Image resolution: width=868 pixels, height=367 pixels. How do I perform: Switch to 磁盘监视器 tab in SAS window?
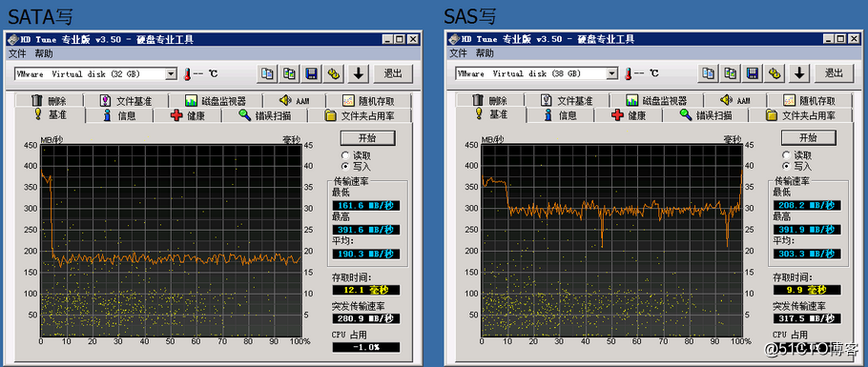coord(656,101)
